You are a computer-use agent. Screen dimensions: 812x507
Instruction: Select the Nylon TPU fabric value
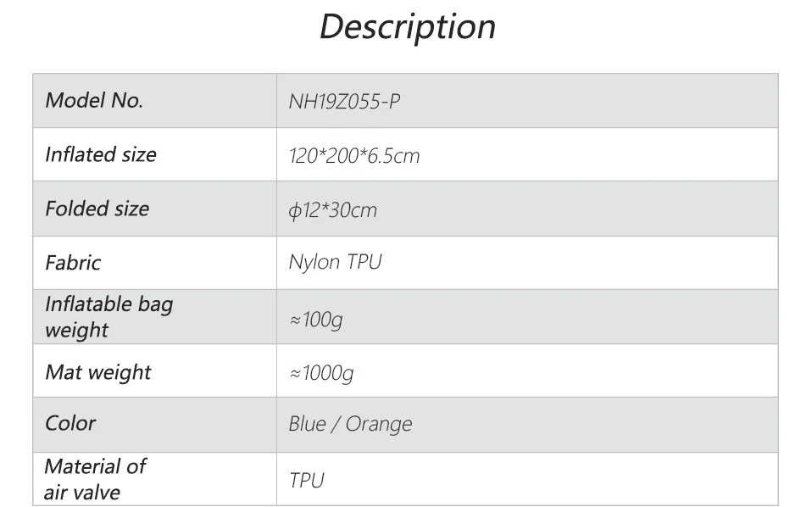point(335,262)
